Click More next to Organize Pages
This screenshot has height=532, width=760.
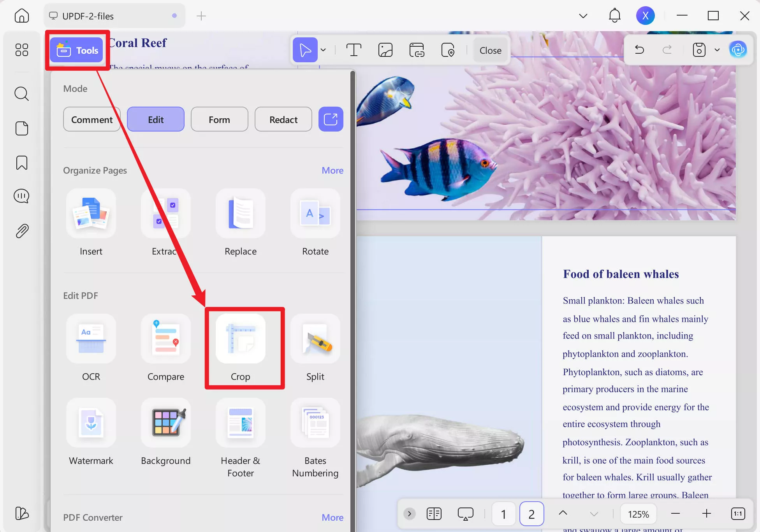[x=332, y=170]
